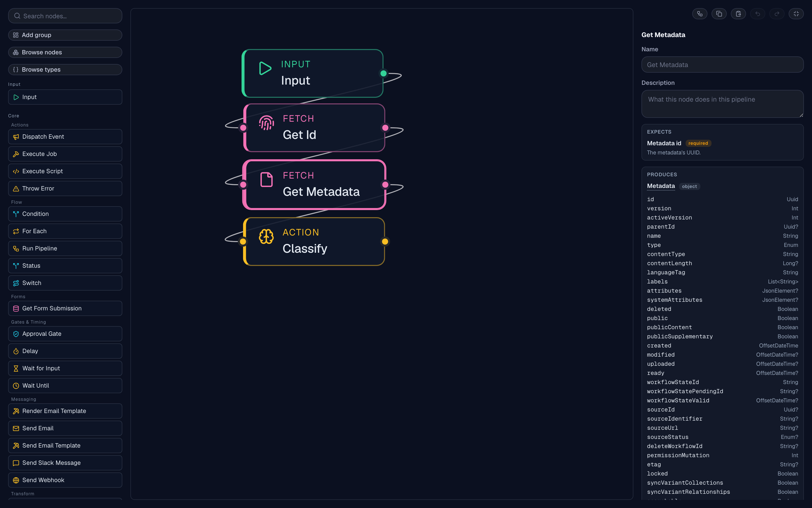This screenshot has width=812, height=508.
Task: Click the 'contentType' field row
Action: point(722,254)
